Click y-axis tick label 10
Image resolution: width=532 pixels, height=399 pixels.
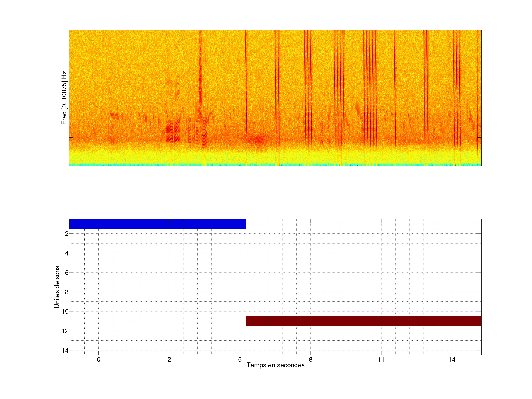point(65,312)
